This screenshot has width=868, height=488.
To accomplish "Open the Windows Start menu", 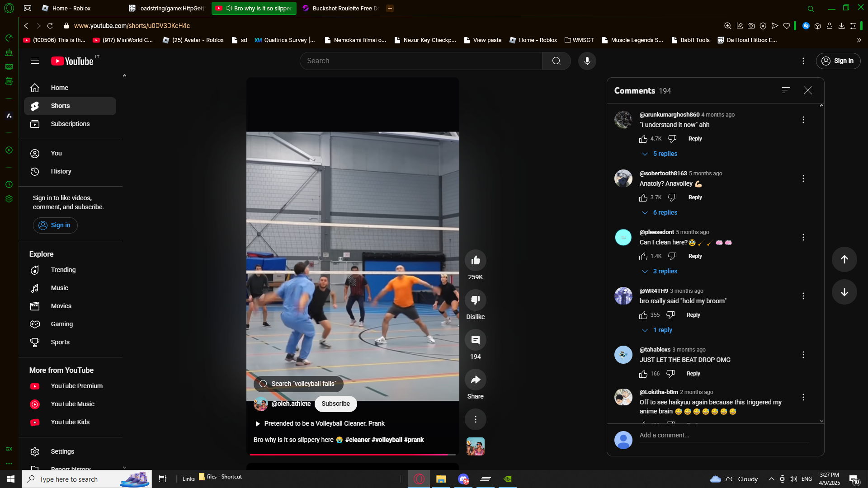I will pyautogui.click(x=11, y=479).
